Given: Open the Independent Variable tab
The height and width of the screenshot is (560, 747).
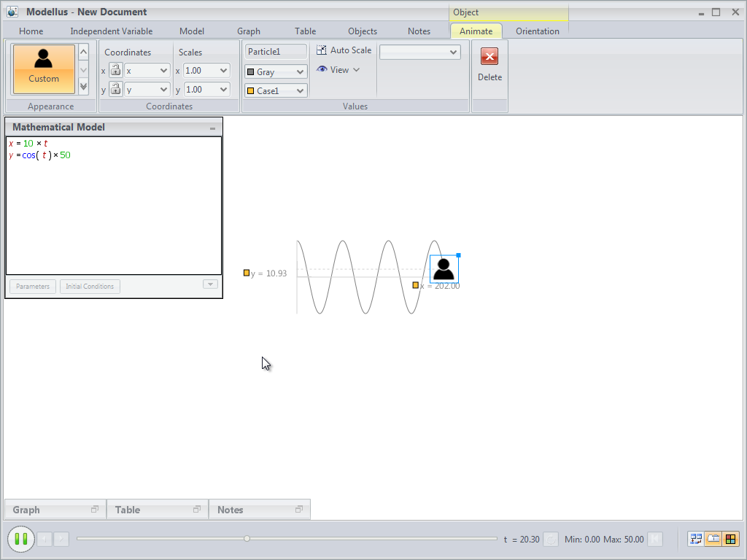Looking at the screenshot, I should tap(112, 31).
